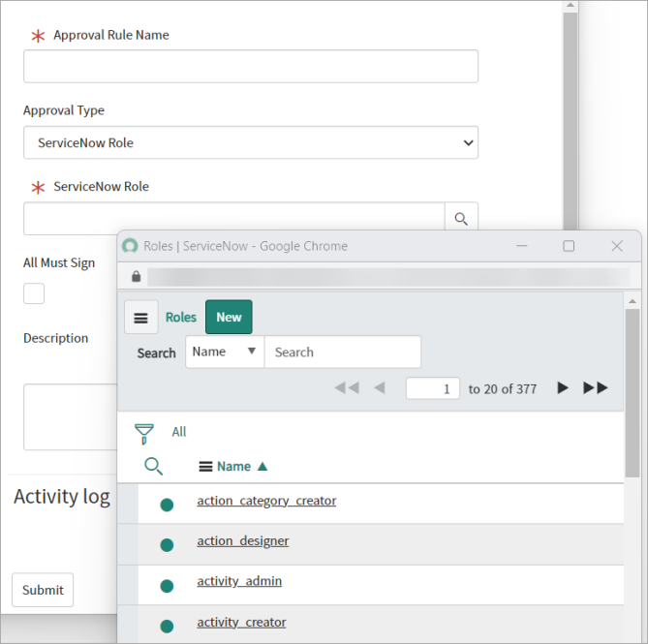Screen dimensions: 648x644
Task: Minimize the Roles popup window
Action: point(521,246)
